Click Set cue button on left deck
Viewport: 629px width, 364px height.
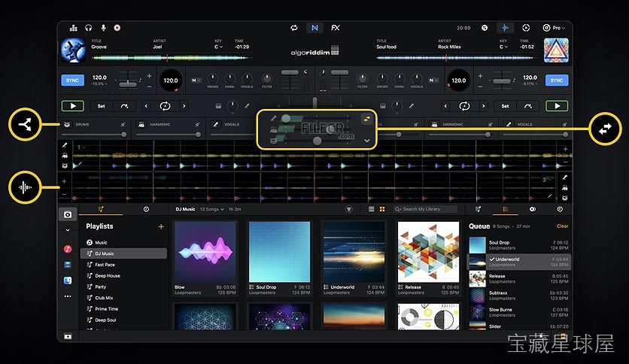pyautogui.click(x=101, y=106)
